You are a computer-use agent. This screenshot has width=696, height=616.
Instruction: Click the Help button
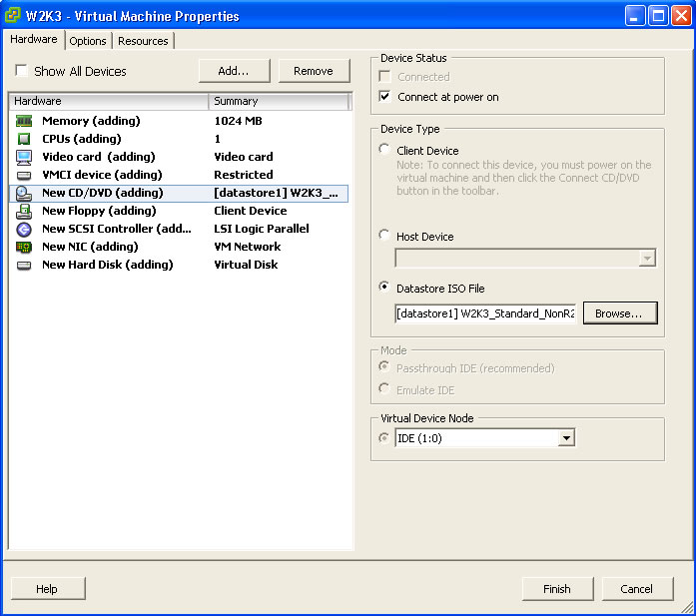[x=48, y=589]
